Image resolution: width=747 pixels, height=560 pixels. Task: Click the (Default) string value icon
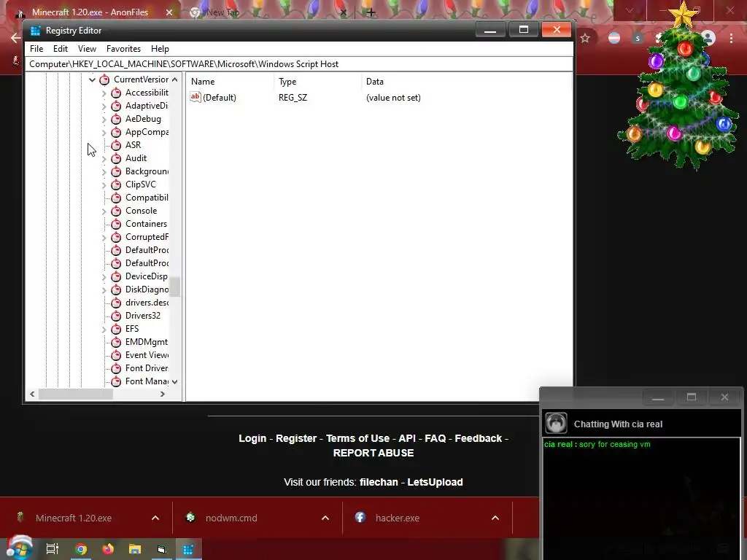tap(196, 97)
